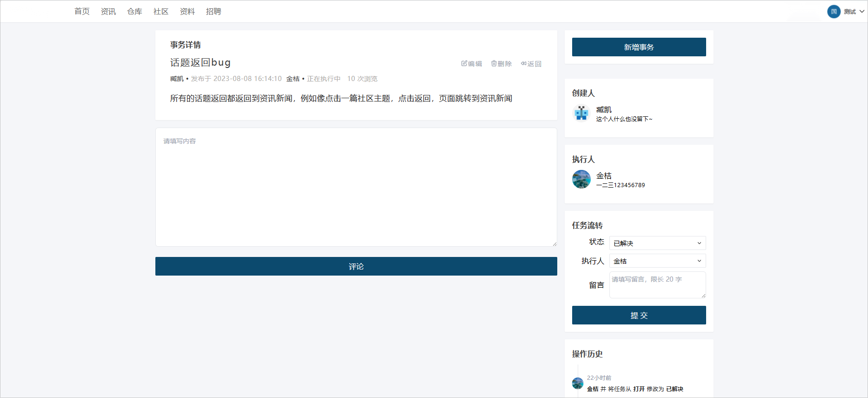Click the creator 臧凯 avatar image
This screenshot has height=398, width=868.
click(x=581, y=113)
